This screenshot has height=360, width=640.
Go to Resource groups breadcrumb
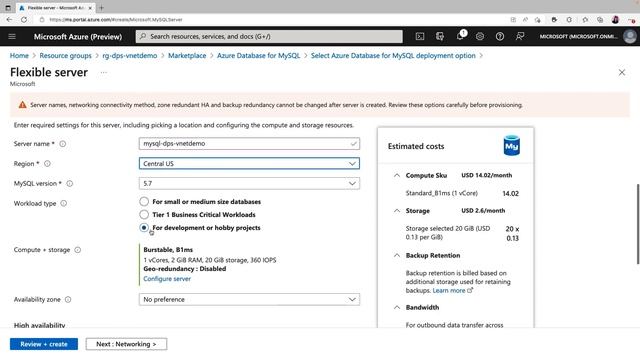65,56
